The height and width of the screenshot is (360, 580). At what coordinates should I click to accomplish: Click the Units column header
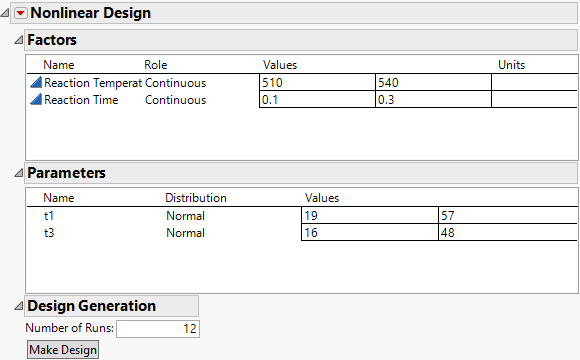click(x=511, y=65)
